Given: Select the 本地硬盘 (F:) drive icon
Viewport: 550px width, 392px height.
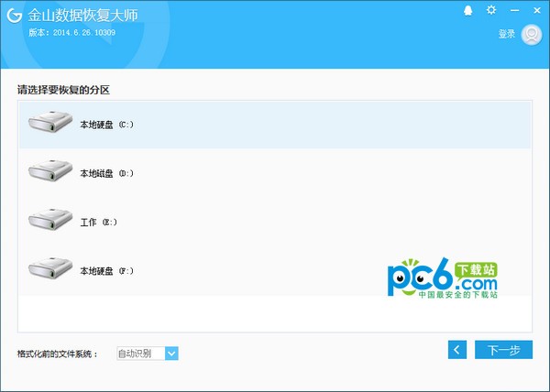Looking at the screenshot, I should pos(50,267).
